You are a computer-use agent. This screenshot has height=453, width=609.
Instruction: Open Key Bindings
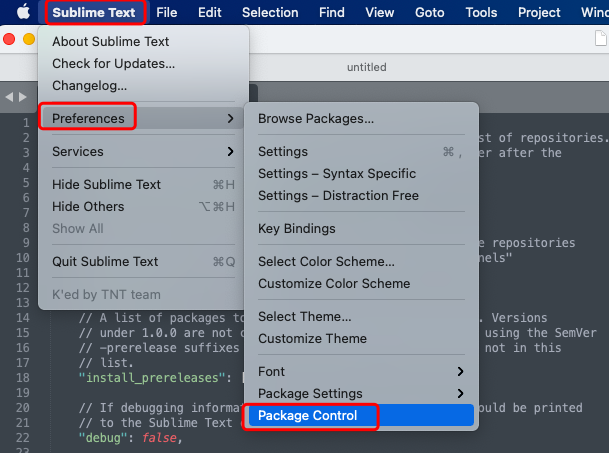361,228
